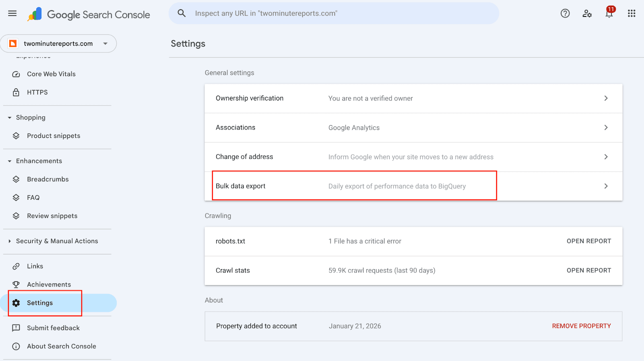The image size is (644, 361).
Task: Collapse the Shopping section
Action: (10, 118)
